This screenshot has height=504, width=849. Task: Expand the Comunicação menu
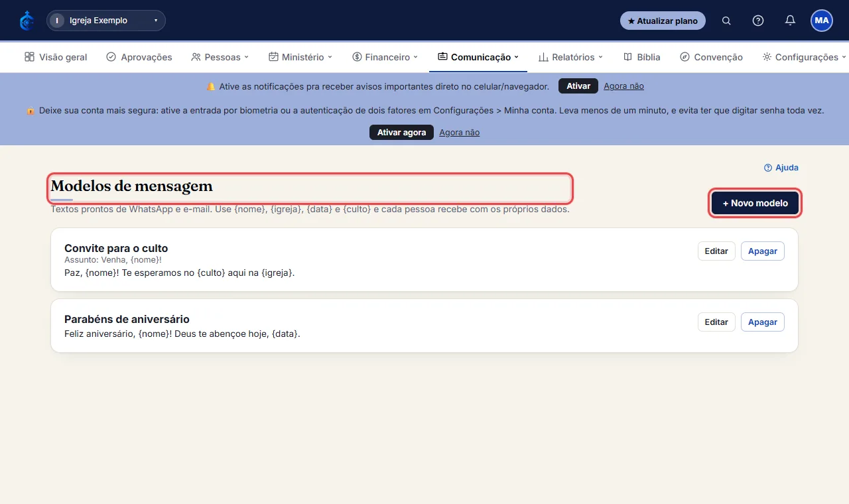pos(478,57)
